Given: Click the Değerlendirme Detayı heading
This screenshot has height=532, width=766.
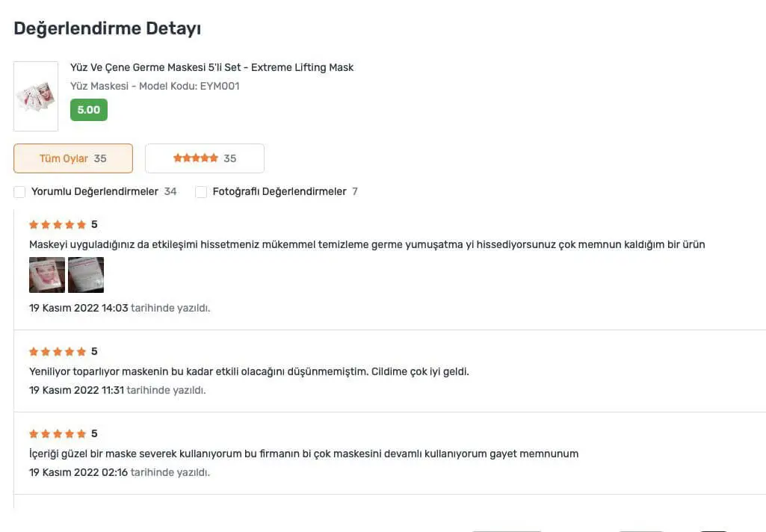Looking at the screenshot, I should pyautogui.click(x=108, y=29).
